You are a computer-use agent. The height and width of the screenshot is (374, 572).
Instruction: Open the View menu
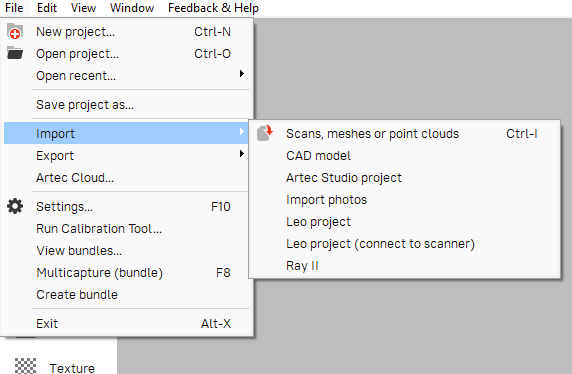click(83, 8)
